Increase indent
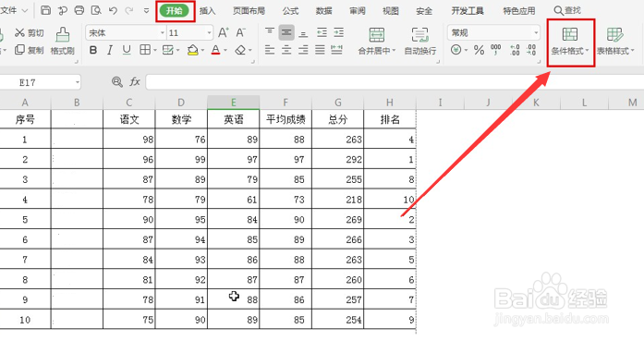The width and height of the screenshot is (644, 341). coord(338,32)
